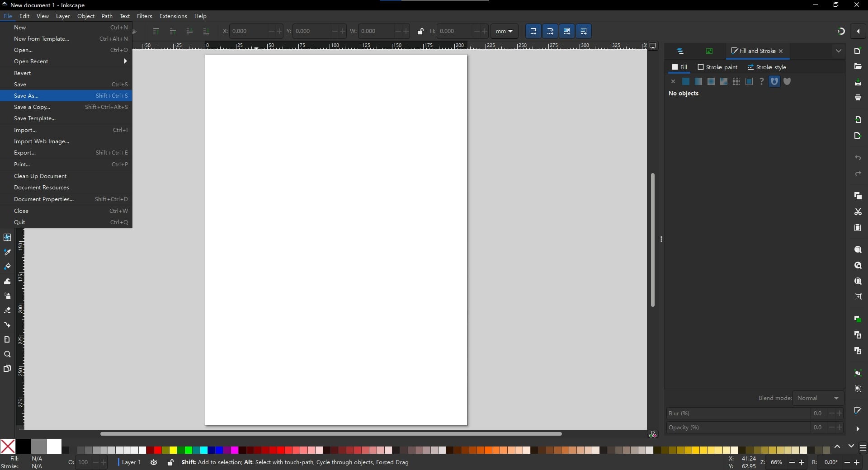Select the Pages tool at bottom of toolbox
The image size is (868, 470).
coord(7,368)
